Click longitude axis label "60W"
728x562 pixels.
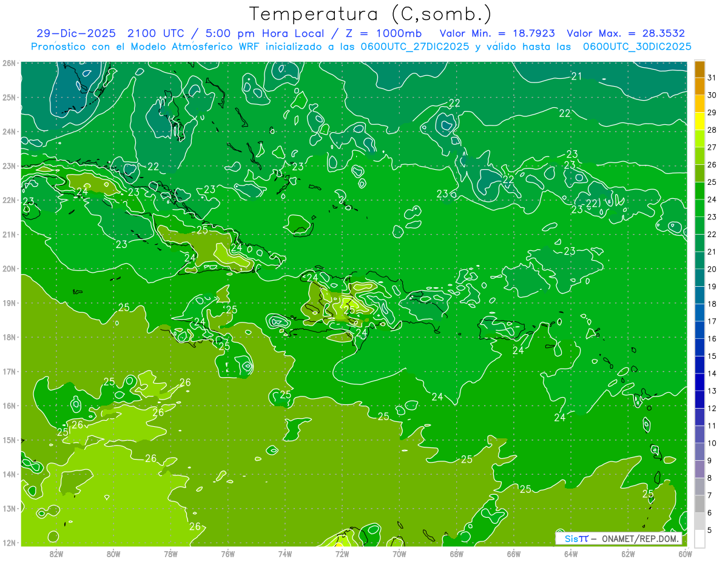coord(685,554)
